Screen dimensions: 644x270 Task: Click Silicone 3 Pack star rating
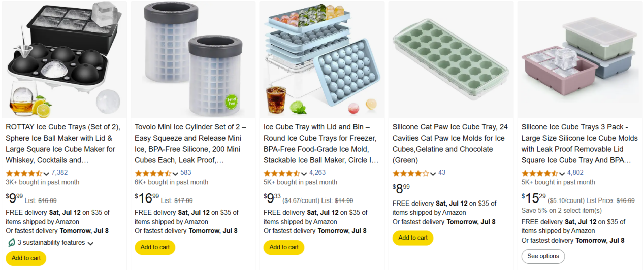539,173
